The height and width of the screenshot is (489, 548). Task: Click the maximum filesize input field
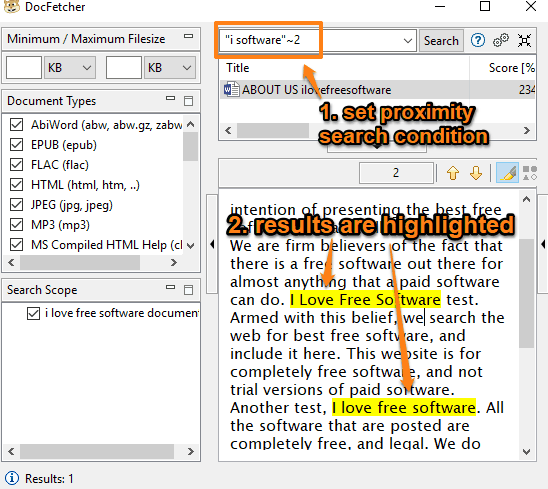click(x=124, y=67)
